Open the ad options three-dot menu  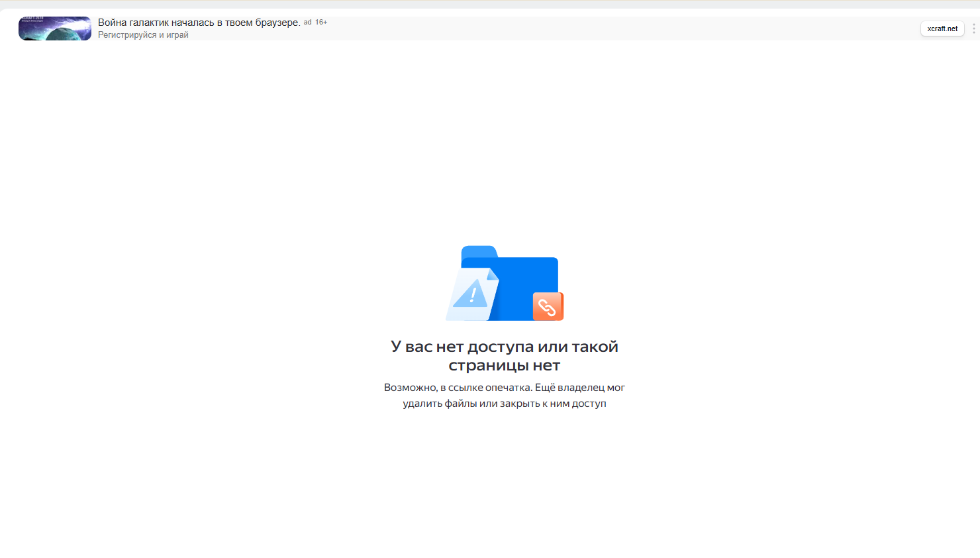tap(973, 28)
